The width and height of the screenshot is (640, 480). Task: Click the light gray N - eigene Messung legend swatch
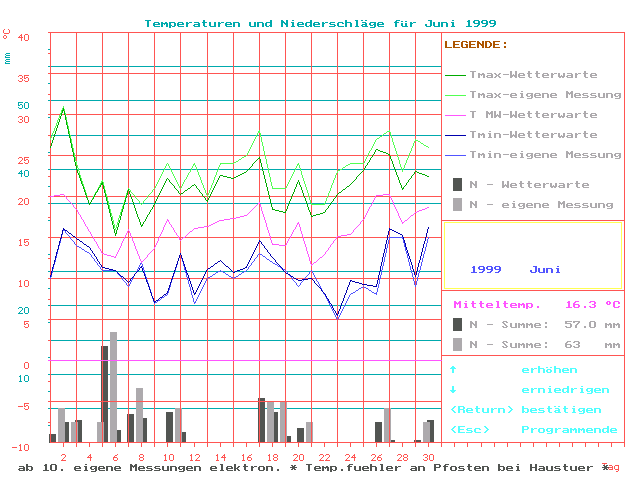(457, 204)
